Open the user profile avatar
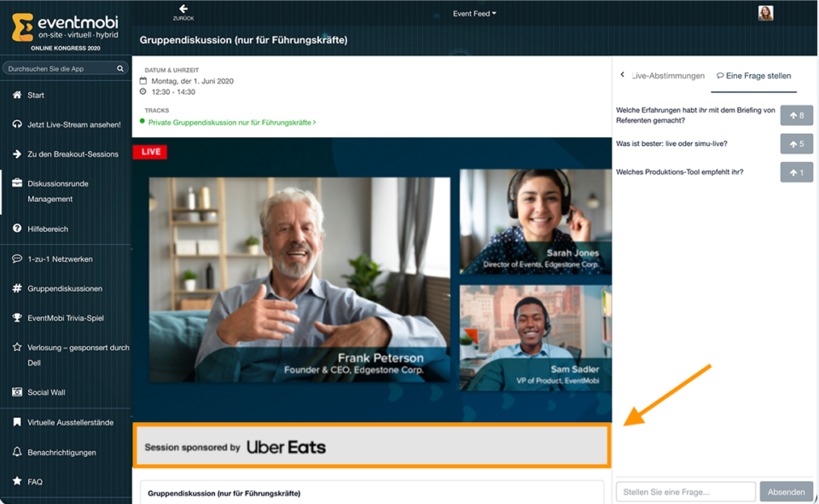Image resolution: width=819 pixels, height=504 pixels. (x=766, y=13)
